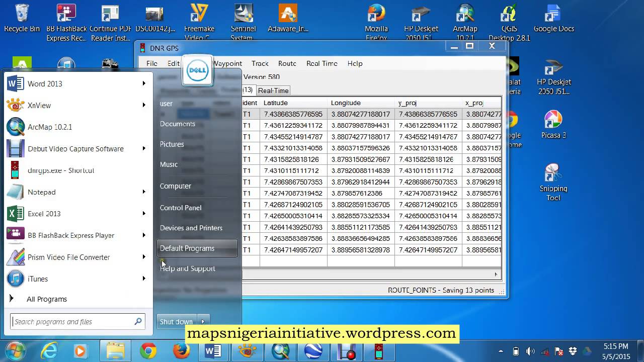This screenshot has width=644, height=362.
Task: Expand Prism Video Converter jump list arrow
Action: pos(144,256)
